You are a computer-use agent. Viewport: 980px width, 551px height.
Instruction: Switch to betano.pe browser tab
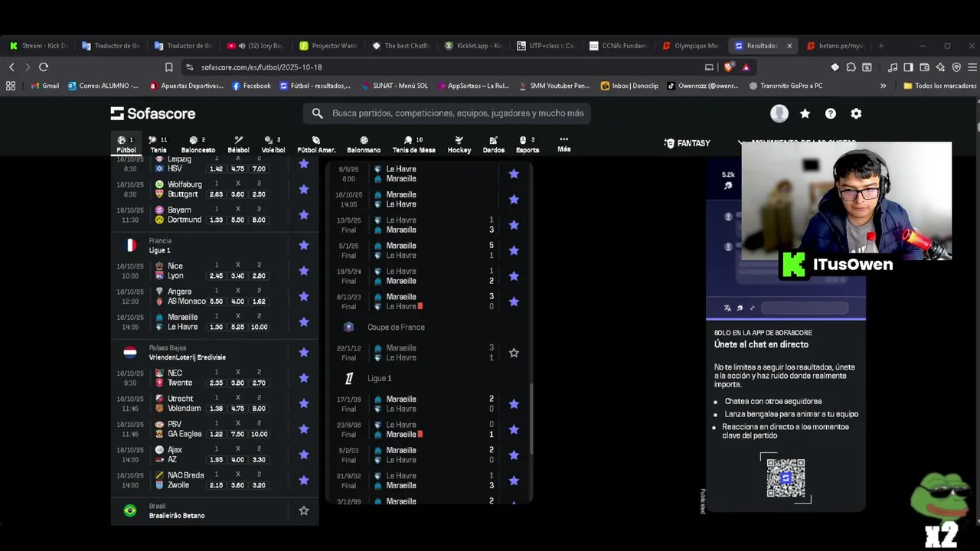(x=835, y=46)
